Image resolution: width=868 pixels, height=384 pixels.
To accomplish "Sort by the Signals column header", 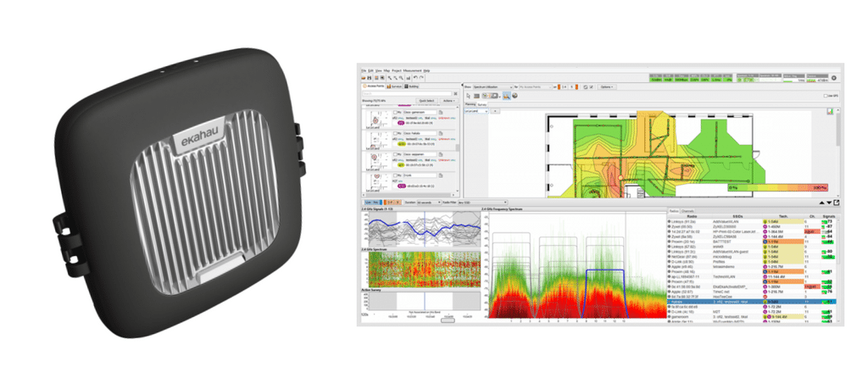I will 829,216.
